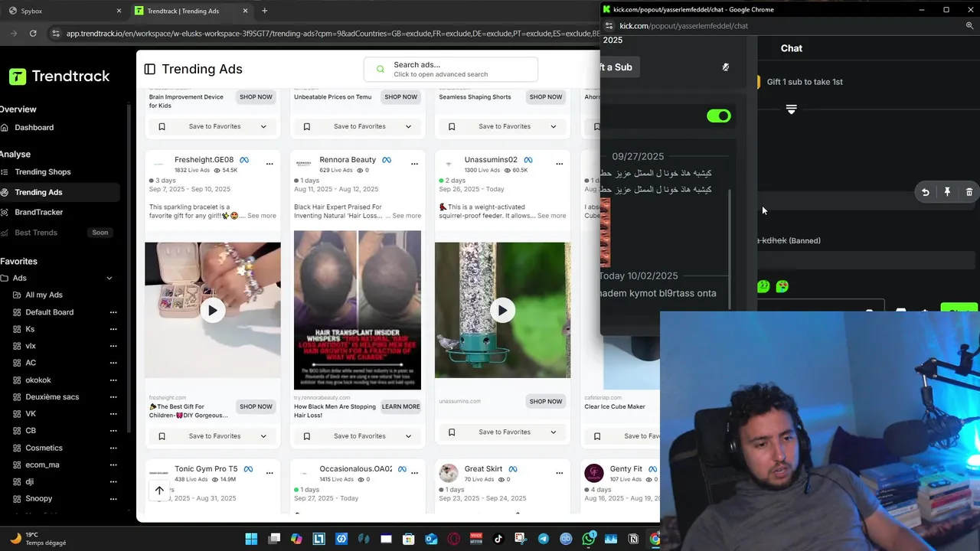Click Meta icon next to Unassumins02
Image resolution: width=980 pixels, height=551 pixels.
click(x=528, y=160)
